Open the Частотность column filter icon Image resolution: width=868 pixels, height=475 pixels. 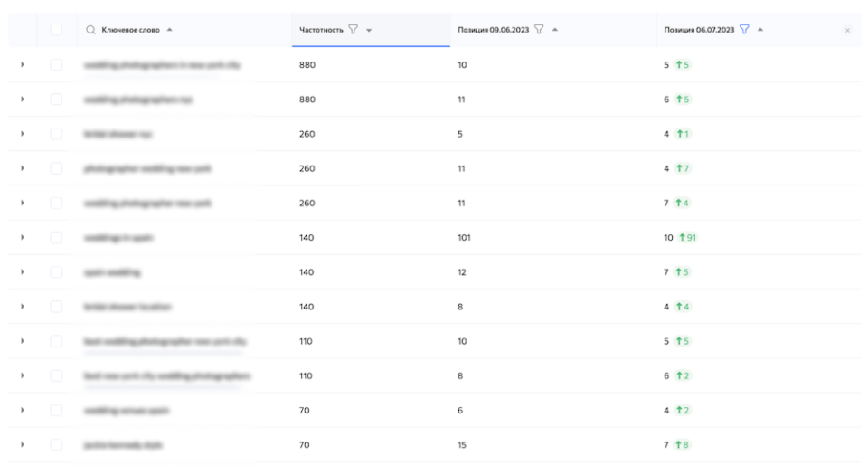tap(354, 30)
